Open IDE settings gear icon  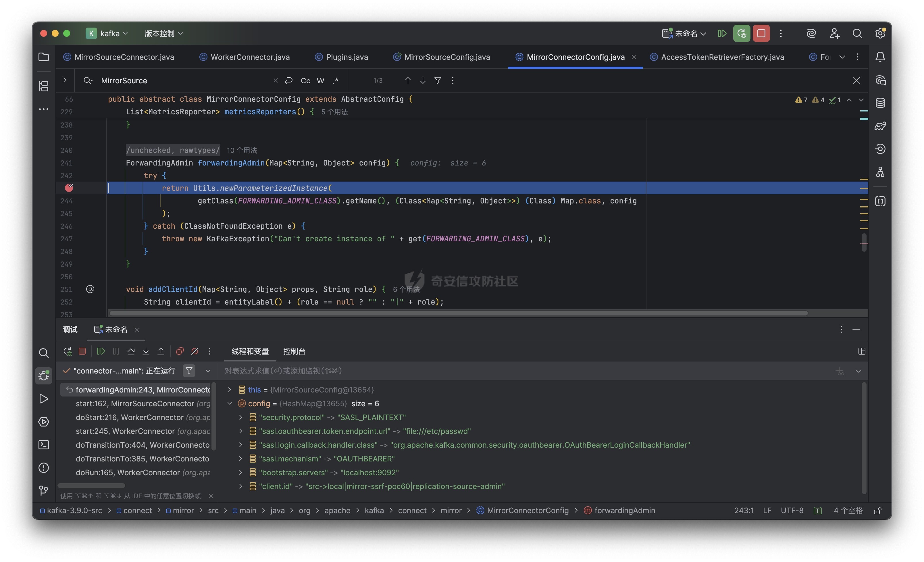pos(880,33)
